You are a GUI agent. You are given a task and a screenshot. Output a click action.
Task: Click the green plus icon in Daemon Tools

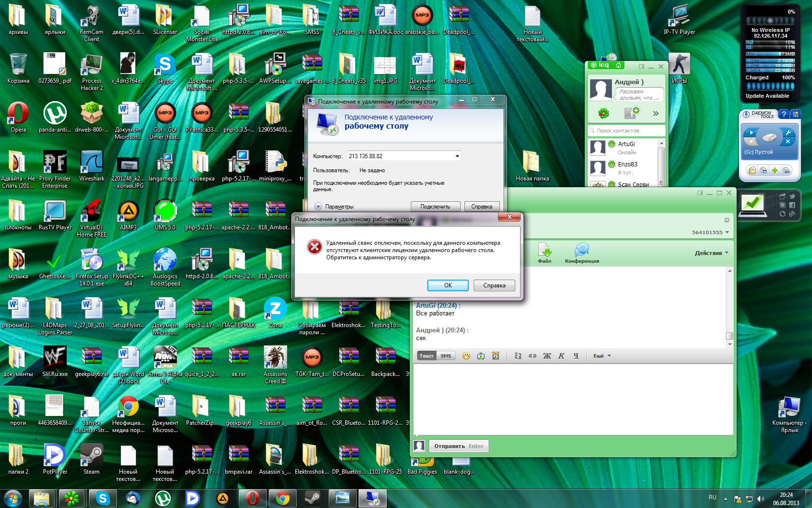(775, 170)
